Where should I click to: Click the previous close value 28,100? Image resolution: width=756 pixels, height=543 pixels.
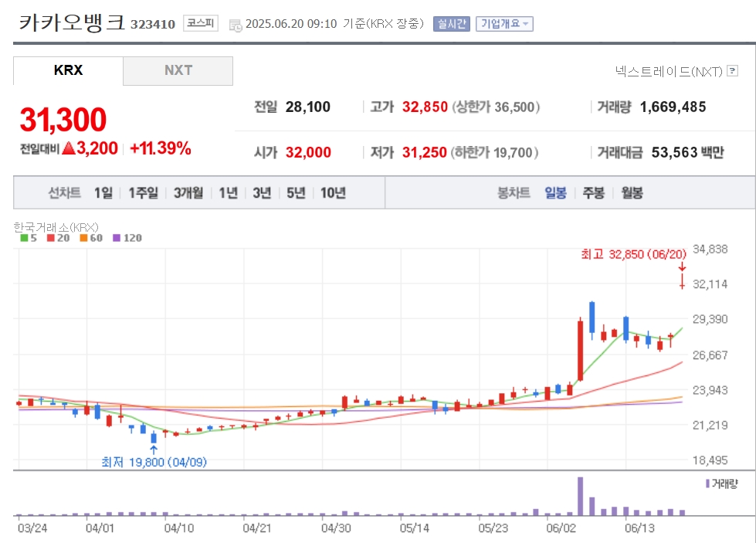coord(307,107)
